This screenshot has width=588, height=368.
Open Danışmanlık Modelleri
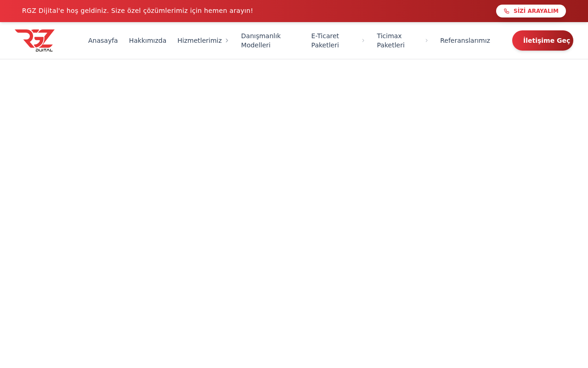[261, 40]
